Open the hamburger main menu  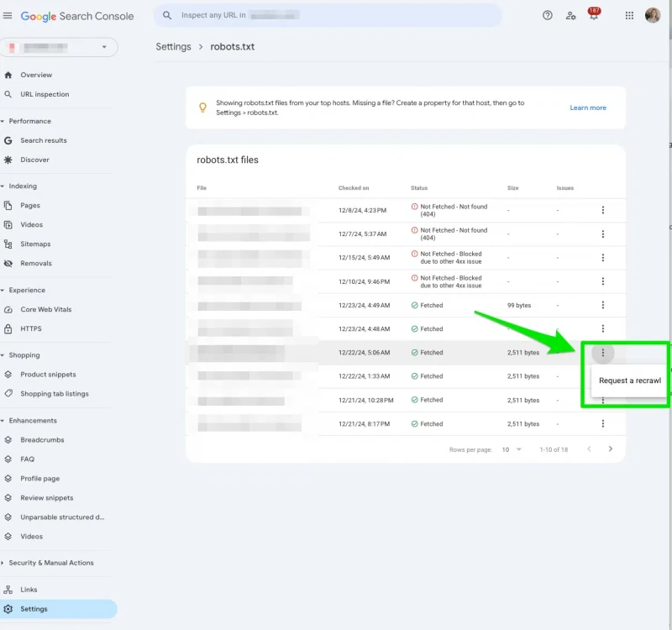pyautogui.click(x=8, y=16)
